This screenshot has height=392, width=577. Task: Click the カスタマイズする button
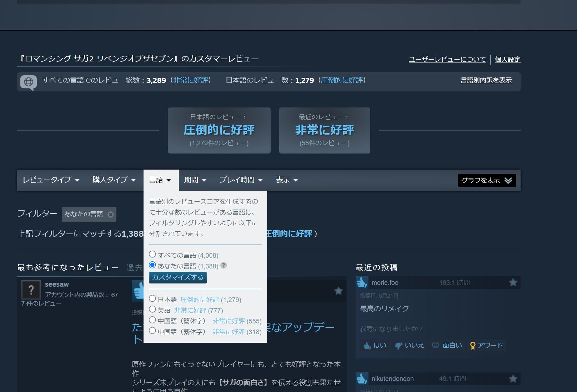pyautogui.click(x=177, y=277)
